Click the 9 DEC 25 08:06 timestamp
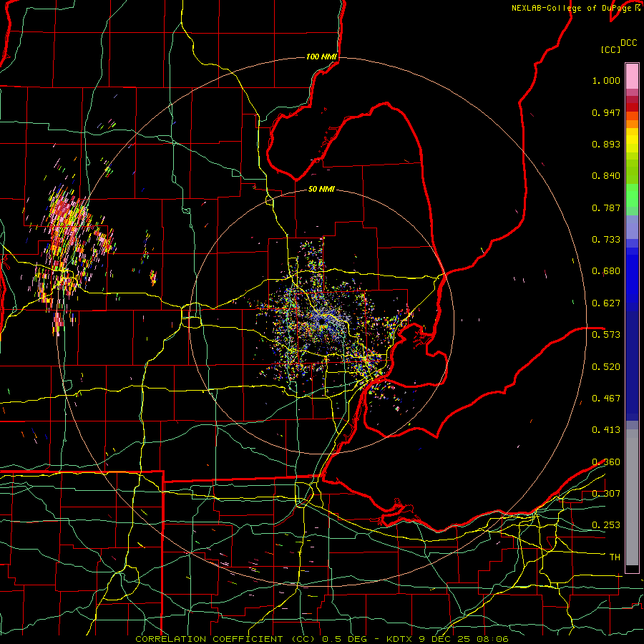The width and height of the screenshot is (644, 644). point(464,639)
